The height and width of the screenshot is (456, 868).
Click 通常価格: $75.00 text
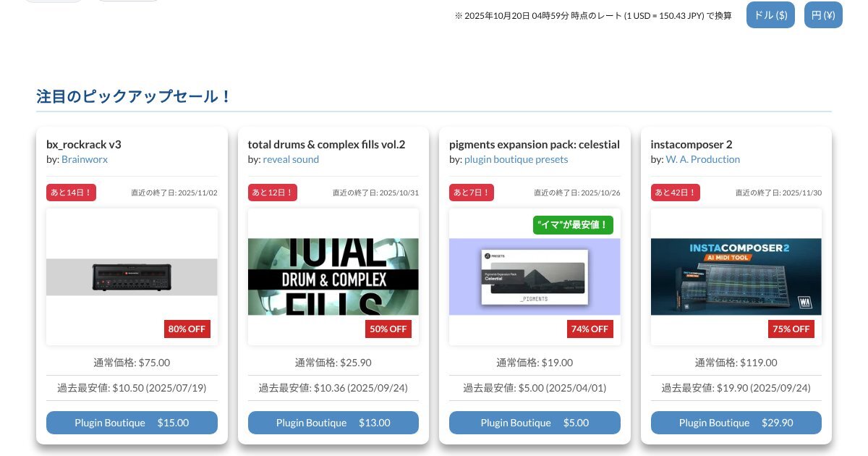132,363
